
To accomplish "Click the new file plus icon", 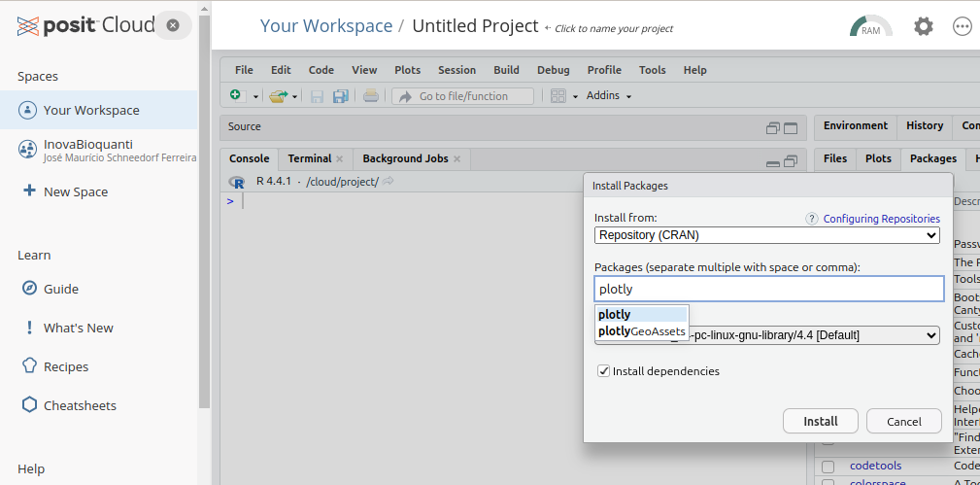I will click(x=236, y=95).
